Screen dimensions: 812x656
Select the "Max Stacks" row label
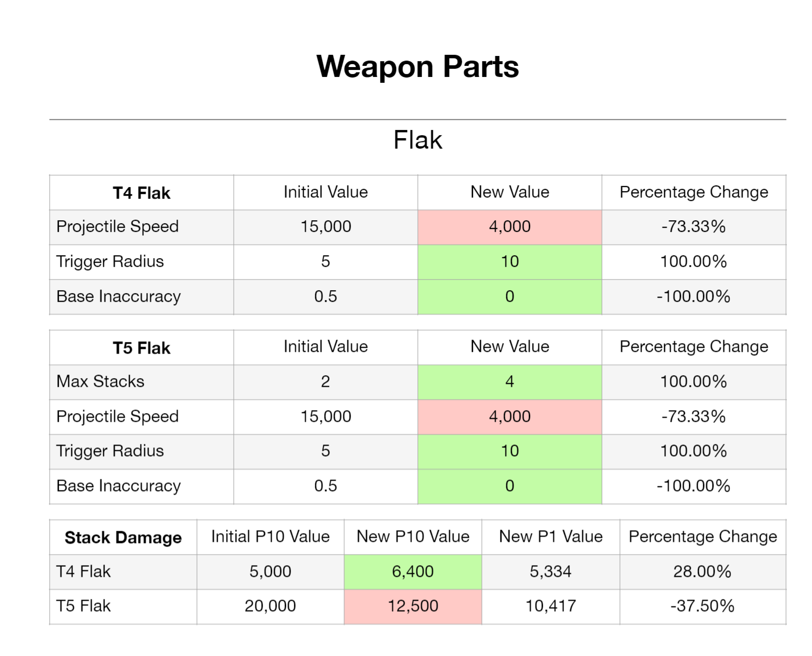pyautogui.click(x=101, y=382)
